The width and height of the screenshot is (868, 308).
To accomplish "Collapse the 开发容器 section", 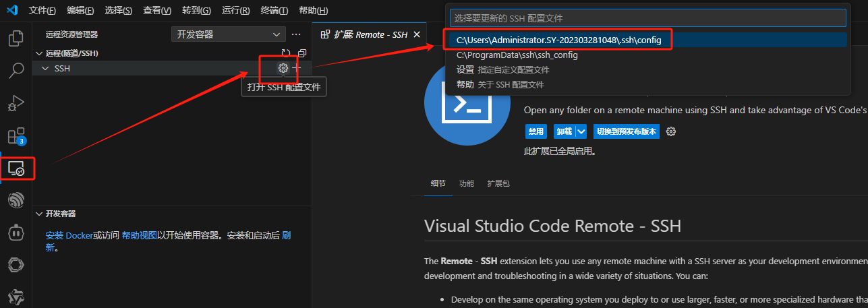I will 38,214.
